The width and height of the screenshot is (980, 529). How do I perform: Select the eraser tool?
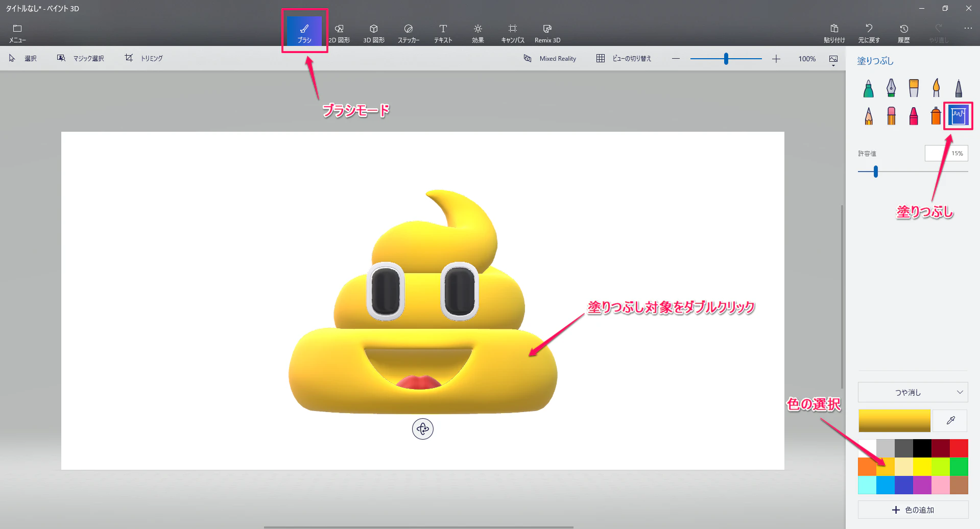click(x=891, y=116)
